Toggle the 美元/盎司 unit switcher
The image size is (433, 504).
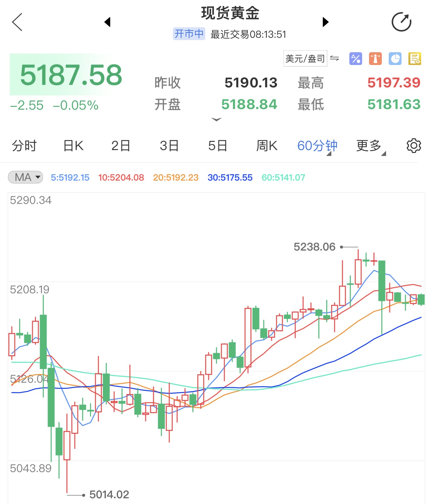coord(305,59)
